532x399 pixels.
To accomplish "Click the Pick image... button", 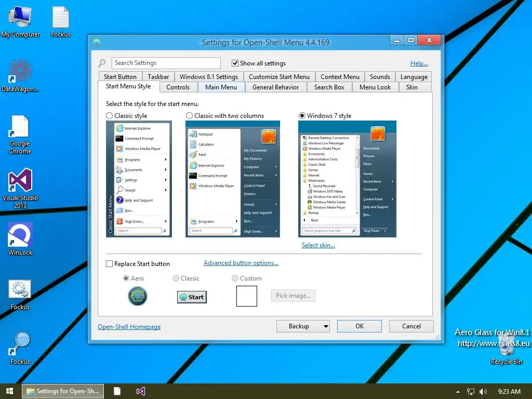I will pos(293,296).
